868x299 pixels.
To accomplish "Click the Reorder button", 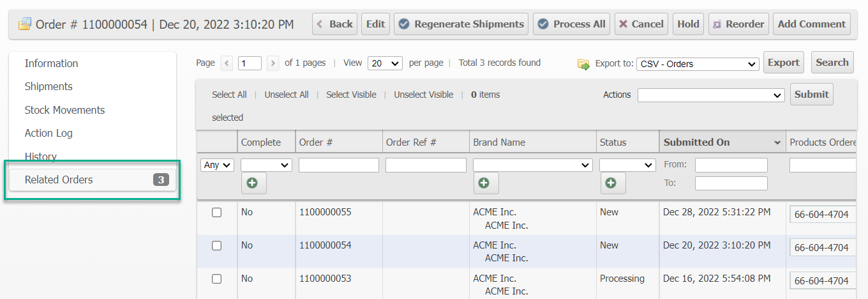I will [738, 24].
